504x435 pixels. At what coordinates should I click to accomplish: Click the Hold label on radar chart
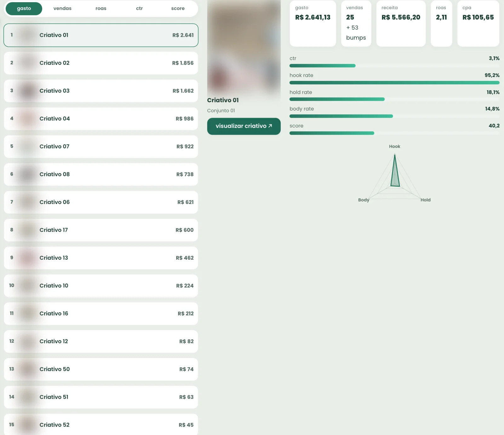[x=425, y=200]
